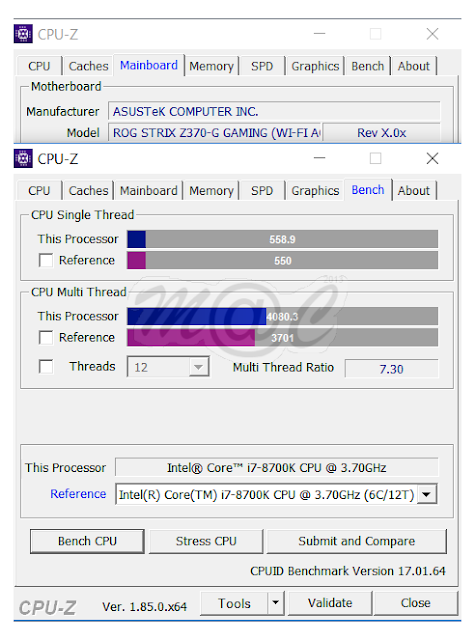This screenshot has width=475, height=640.
Task: Open Bench tab in Mainboard window
Action: tap(368, 66)
